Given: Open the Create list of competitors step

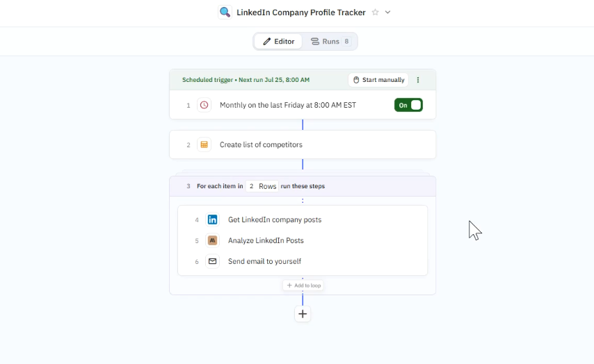Looking at the screenshot, I should tap(303, 144).
